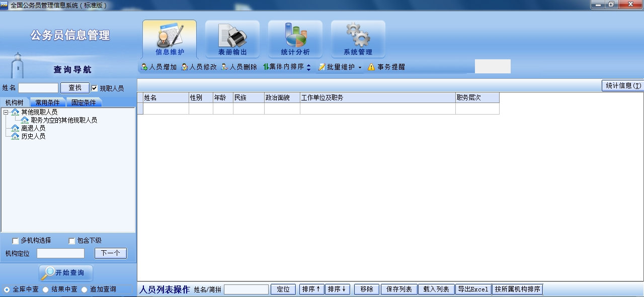Click the application icon in the title bar
Viewport: 644px width, 297px height.
click(4, 5)
